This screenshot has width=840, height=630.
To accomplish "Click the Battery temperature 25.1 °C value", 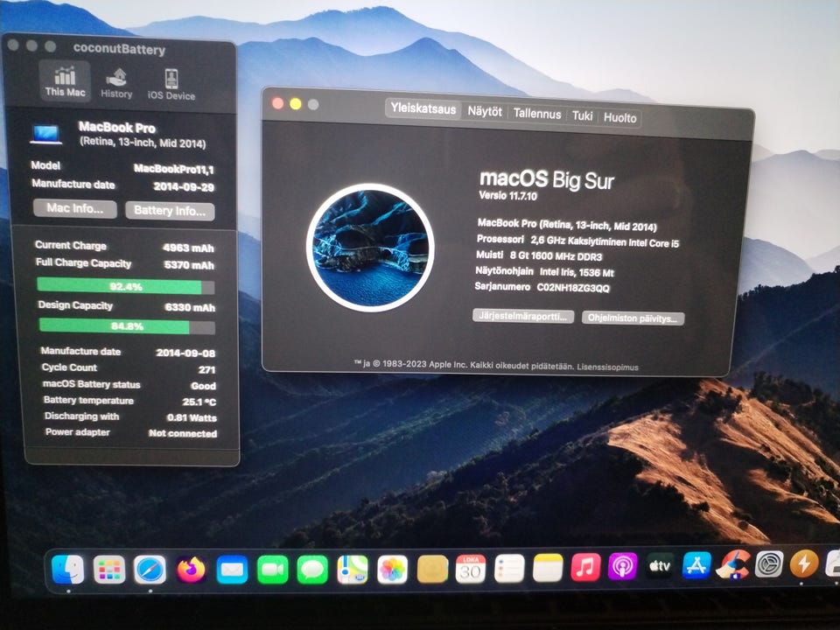I will [199, 402].
